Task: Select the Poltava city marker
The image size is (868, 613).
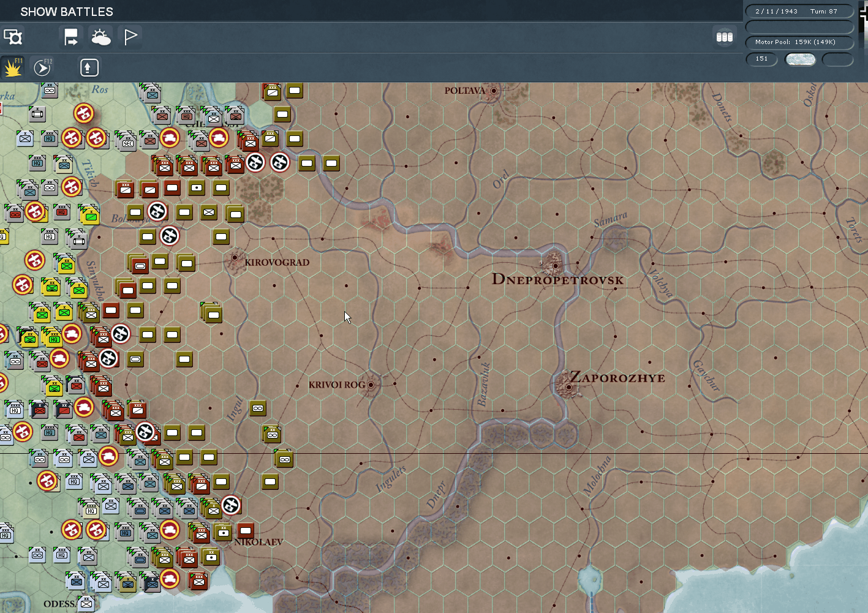Action: click(494, 91)
